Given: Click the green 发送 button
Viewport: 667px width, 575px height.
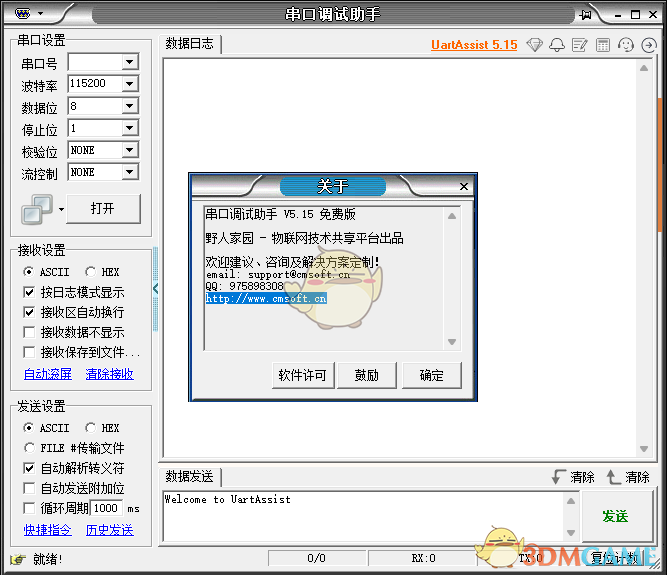Looking at the screenshot, I should [x=616, y=516].
